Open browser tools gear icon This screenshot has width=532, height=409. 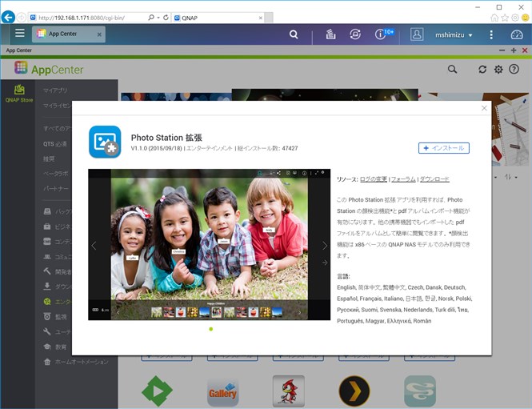[x=515, y=18]
